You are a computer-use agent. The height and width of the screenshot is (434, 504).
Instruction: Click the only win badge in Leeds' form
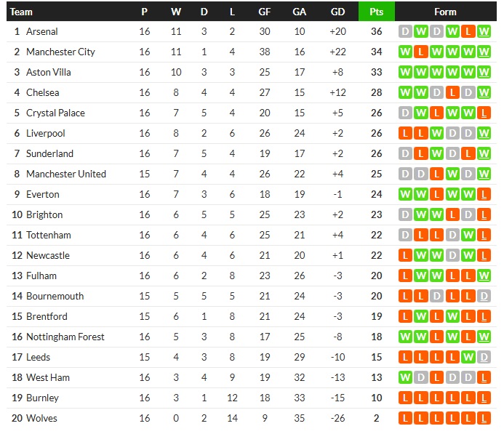[471, 357]
